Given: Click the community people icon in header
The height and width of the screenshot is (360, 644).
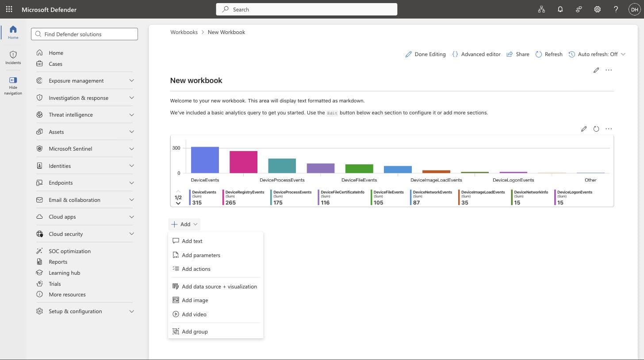Looking at the screenshot, I should (579, 9).
